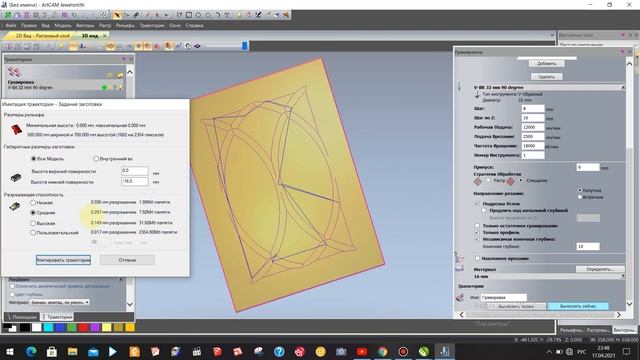640x360 pixels.
Task: Open File Explorer from the taskbar
Action: [73, 351]
